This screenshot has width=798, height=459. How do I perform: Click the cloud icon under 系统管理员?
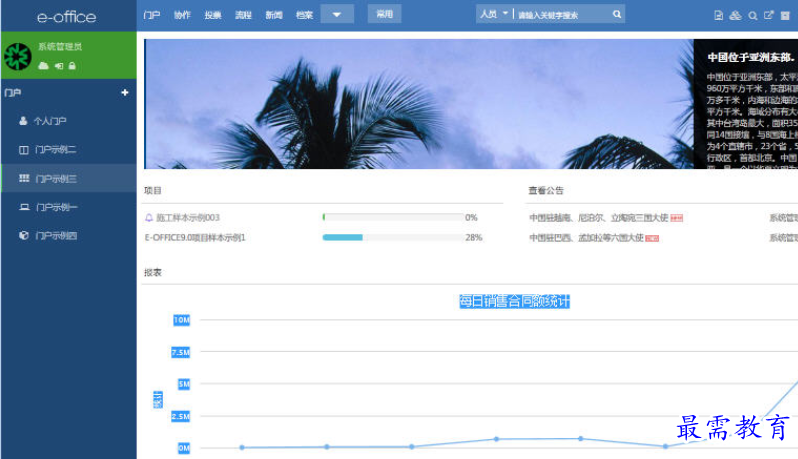click(x=43, y=65)
